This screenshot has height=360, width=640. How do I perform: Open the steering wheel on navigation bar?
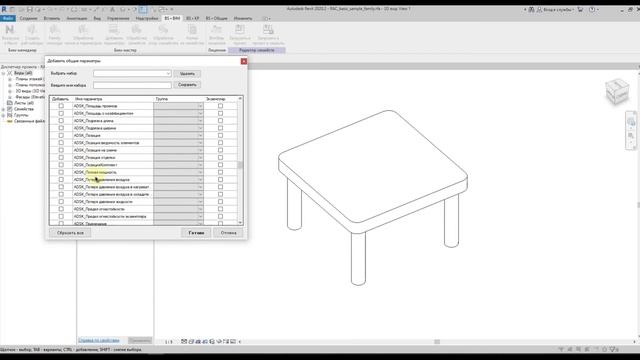pos(631,122)
